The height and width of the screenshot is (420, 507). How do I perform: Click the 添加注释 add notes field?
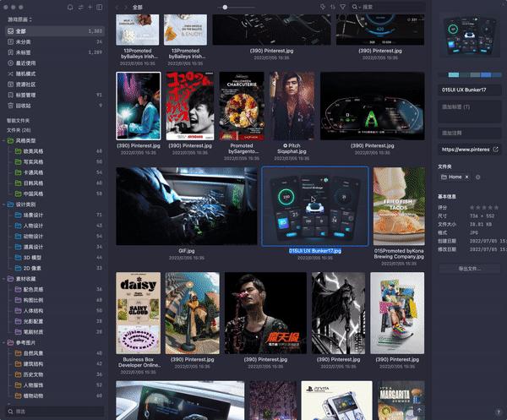[x=470, y=133]
